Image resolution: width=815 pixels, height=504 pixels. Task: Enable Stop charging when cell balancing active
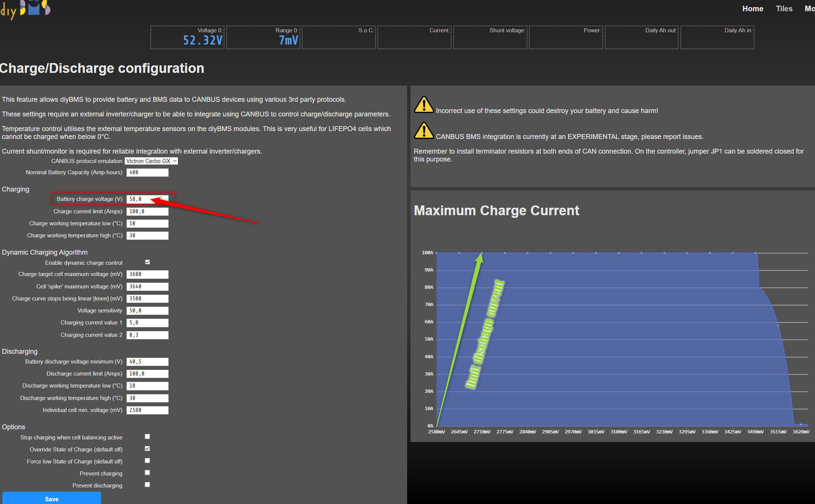tap(147, 437)
